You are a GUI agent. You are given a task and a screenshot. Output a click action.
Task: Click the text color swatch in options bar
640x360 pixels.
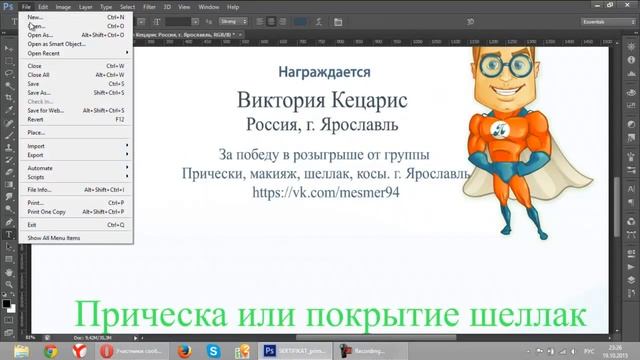[300, 22]
